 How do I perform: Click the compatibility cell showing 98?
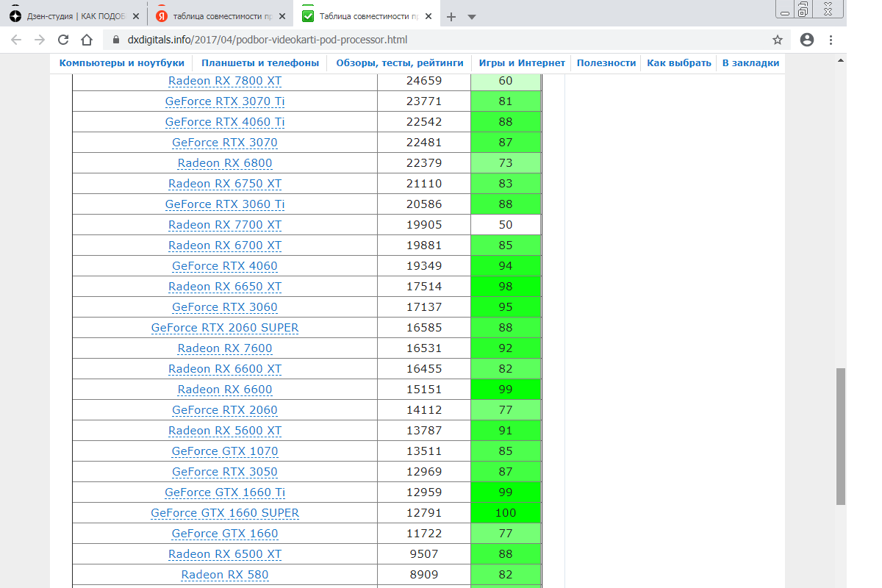[x=506, y=287]
